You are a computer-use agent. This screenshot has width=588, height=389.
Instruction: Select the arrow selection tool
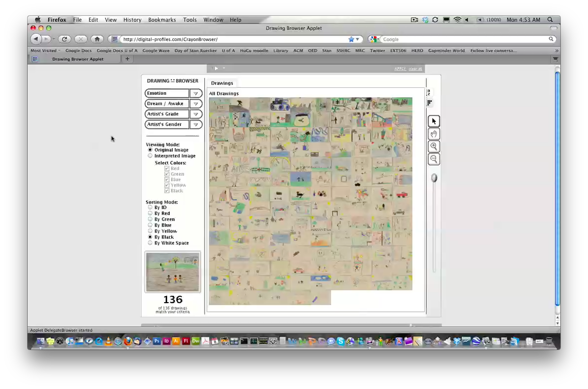click(x=433, y=121)
